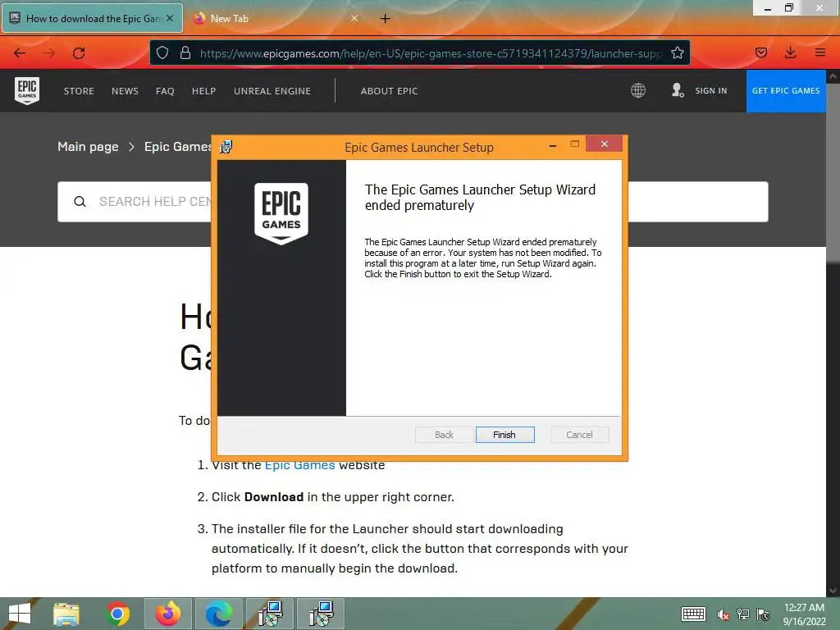The image size is (840, 630).
Task: Go back using Firefox back arrow
Action: click(20, 53)
